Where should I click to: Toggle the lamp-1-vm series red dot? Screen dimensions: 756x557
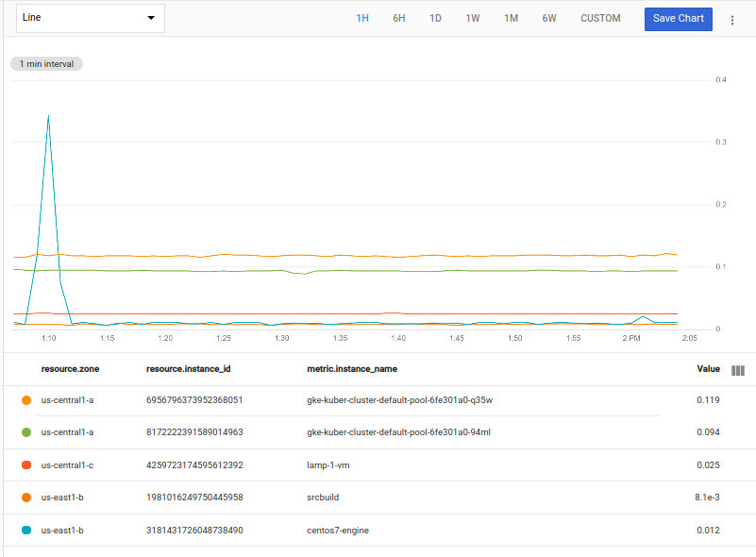pyautogui.click(x=27, y=464)
